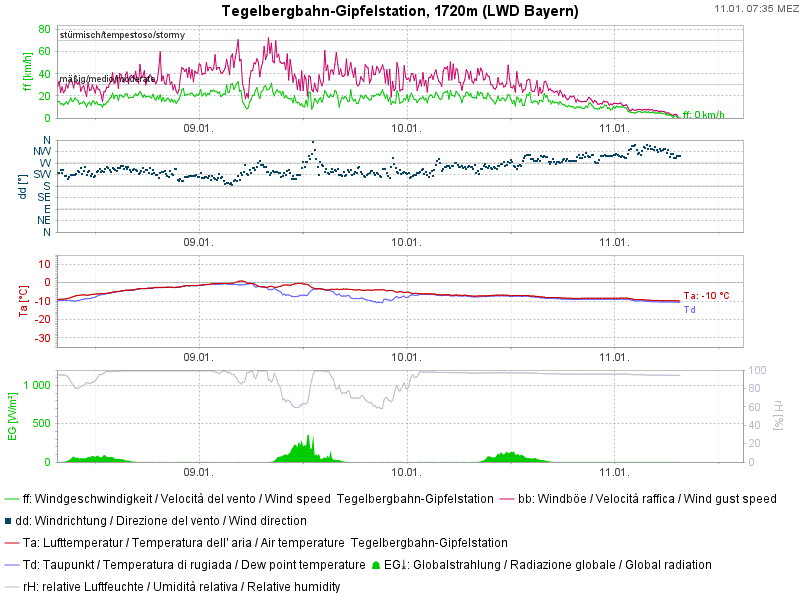This screenshot has height=600, width=800.
Task: Click the green ff wind speed legend line
Action: pos(11,498)
